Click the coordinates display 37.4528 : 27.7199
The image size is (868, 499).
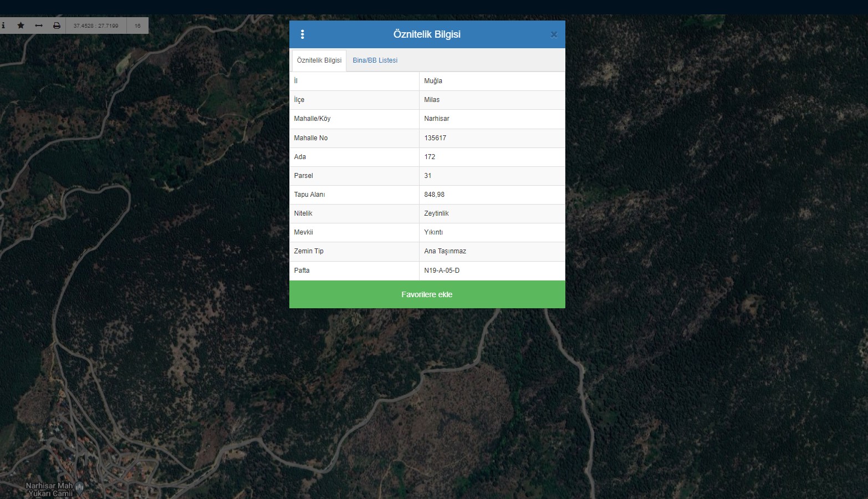[96, 26]
